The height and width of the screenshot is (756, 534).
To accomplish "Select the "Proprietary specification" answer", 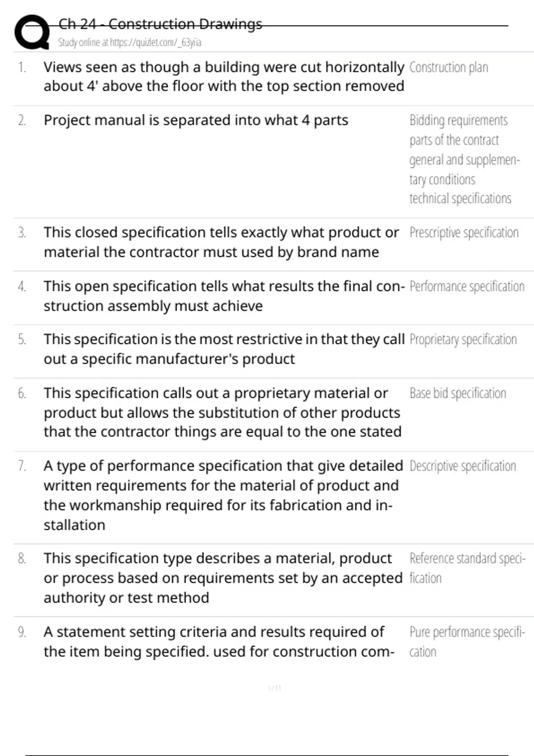I will [463, 340].
